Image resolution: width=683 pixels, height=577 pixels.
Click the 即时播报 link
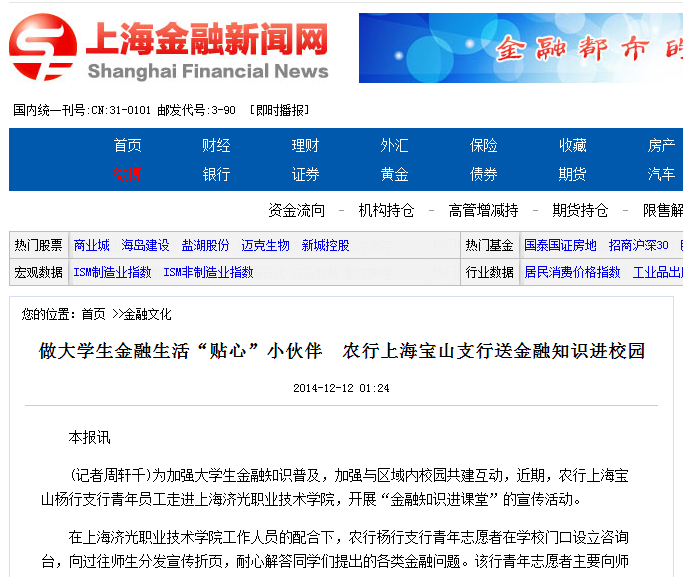pos(279,110)
